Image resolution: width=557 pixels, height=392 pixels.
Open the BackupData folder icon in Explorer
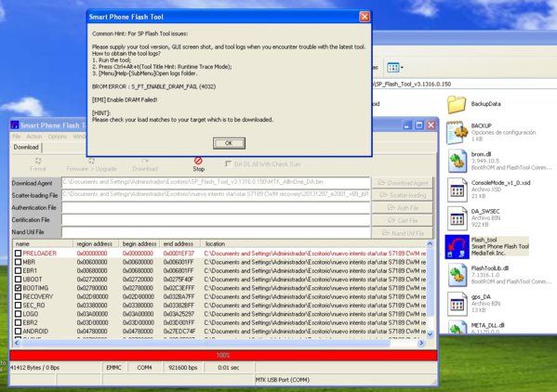point(457,105)
